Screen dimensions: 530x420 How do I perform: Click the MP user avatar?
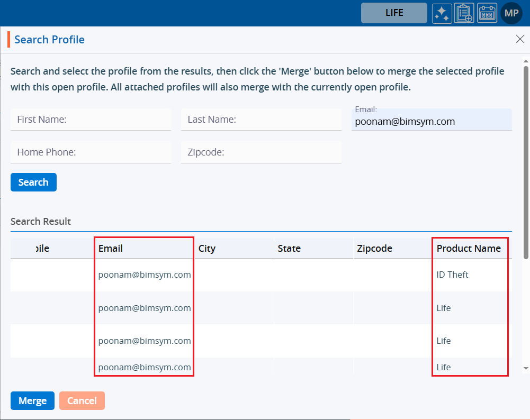point(511,13)
